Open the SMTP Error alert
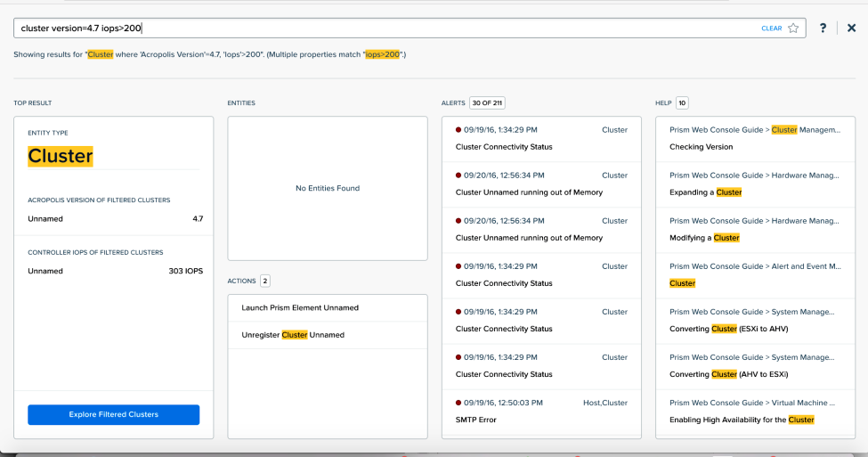This screenshot has height=457, width=868. (x=541, y=412)
